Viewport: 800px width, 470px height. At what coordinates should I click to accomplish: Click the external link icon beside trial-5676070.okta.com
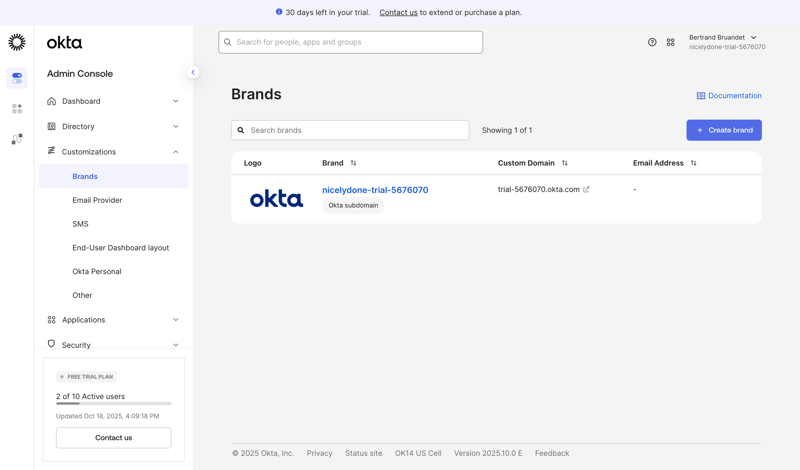pos(586,189)
